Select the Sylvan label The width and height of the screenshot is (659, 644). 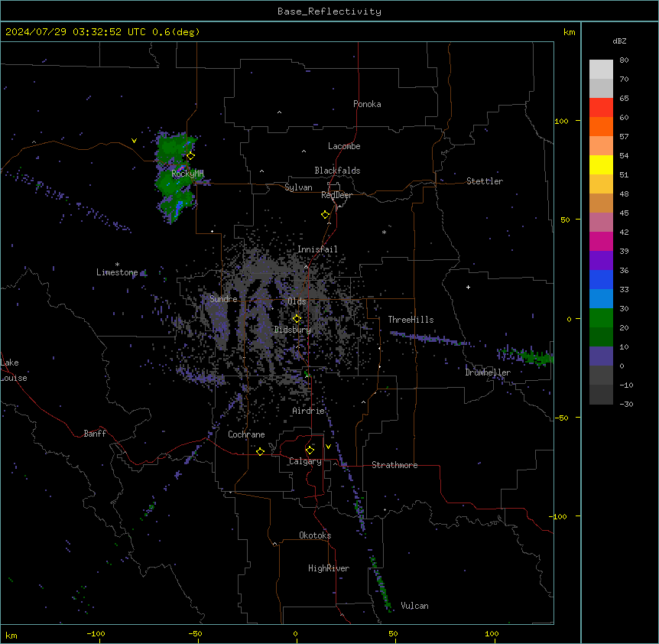click(298, 187)
